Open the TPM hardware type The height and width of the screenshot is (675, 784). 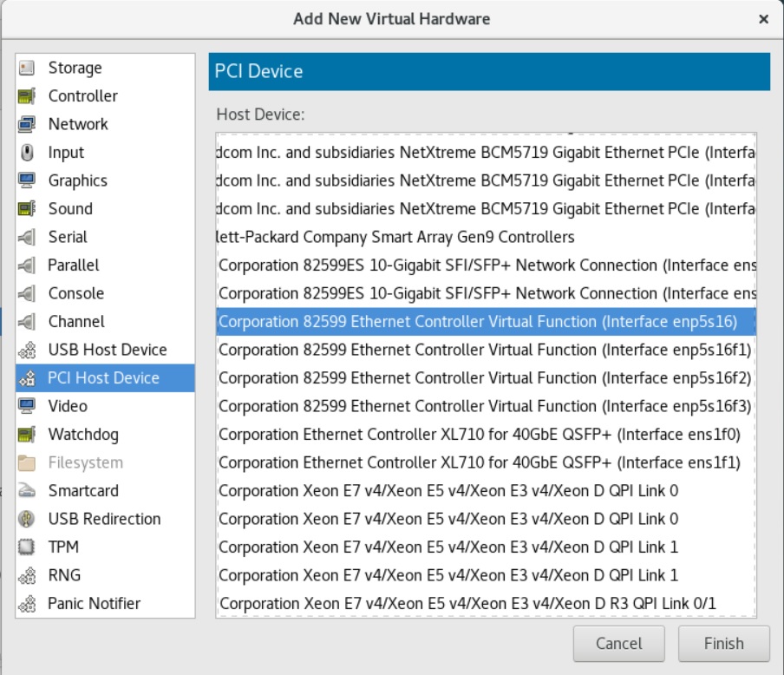click(x=105, y=547)
